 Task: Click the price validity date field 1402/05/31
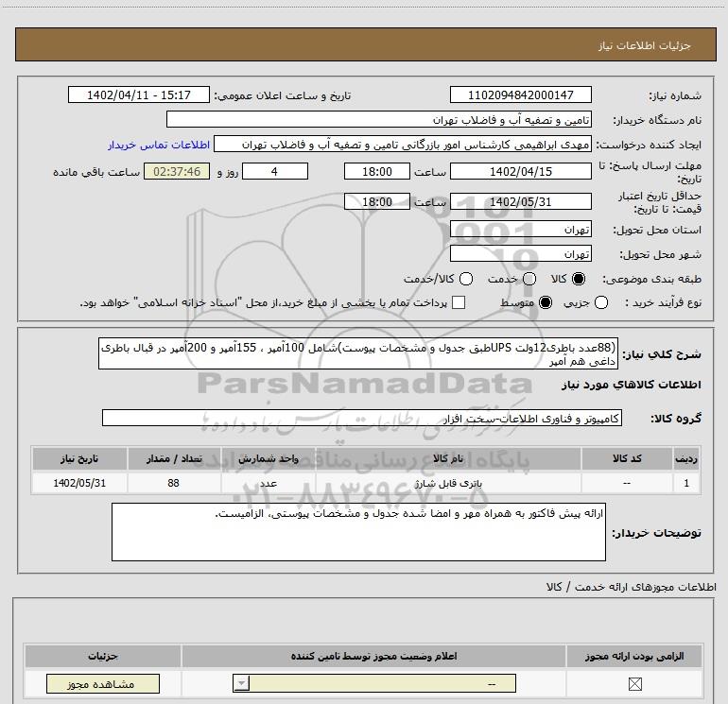[x=520, y=201]
